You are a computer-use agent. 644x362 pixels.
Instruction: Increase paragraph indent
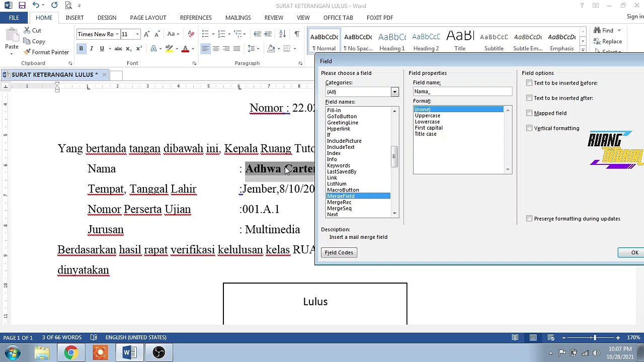[268, 34]
